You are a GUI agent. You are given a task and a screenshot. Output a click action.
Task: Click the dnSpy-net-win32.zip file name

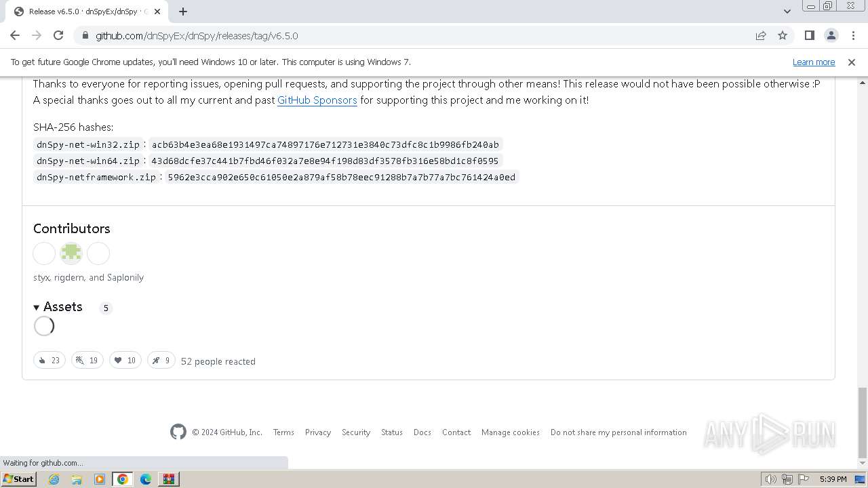[88, 144]
